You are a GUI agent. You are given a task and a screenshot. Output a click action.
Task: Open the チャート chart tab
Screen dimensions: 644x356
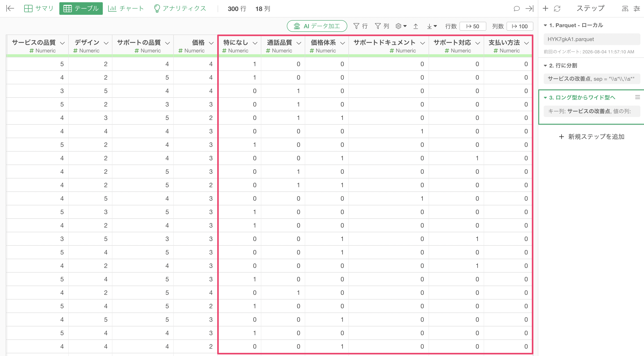(x=126, y=9)
